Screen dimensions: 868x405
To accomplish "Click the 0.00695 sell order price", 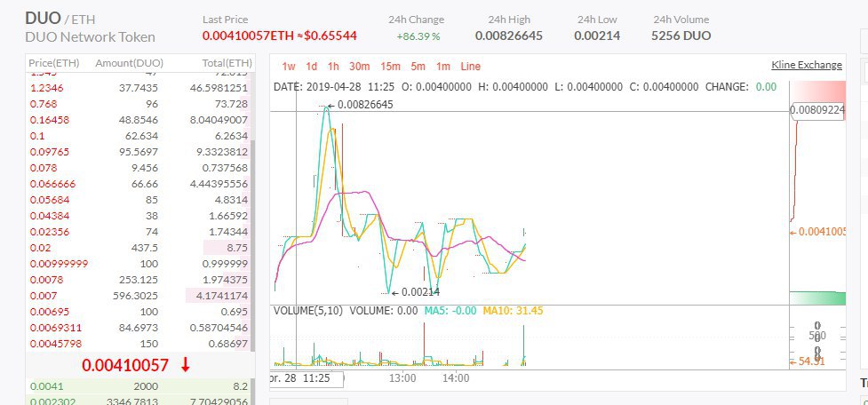I will pos(50,312).
